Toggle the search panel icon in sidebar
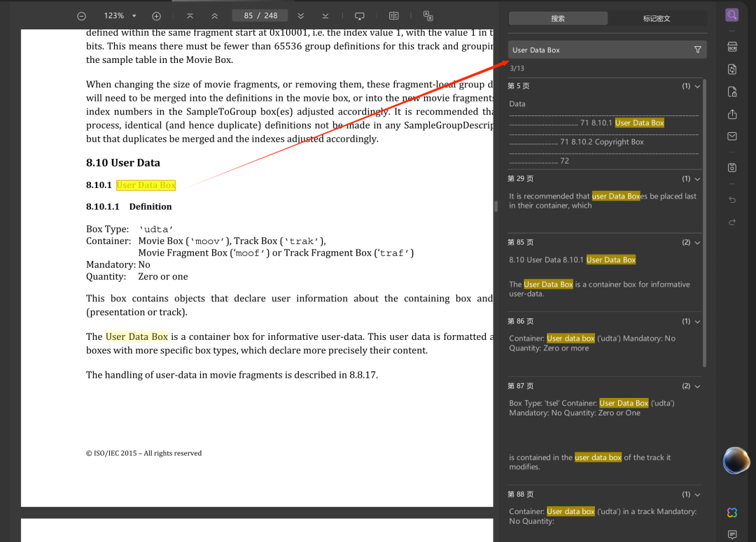Viewport: 756px width, 542px height. tap(732, 15)
